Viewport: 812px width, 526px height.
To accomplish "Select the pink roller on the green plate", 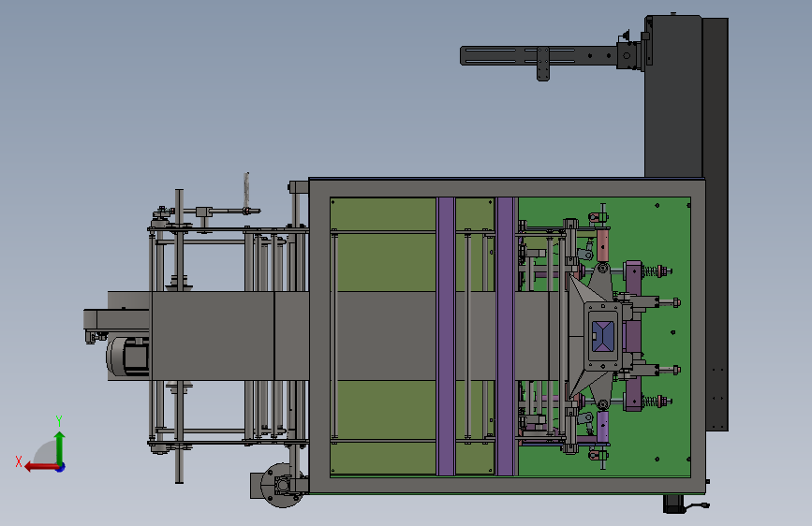I will coord(603,245).
